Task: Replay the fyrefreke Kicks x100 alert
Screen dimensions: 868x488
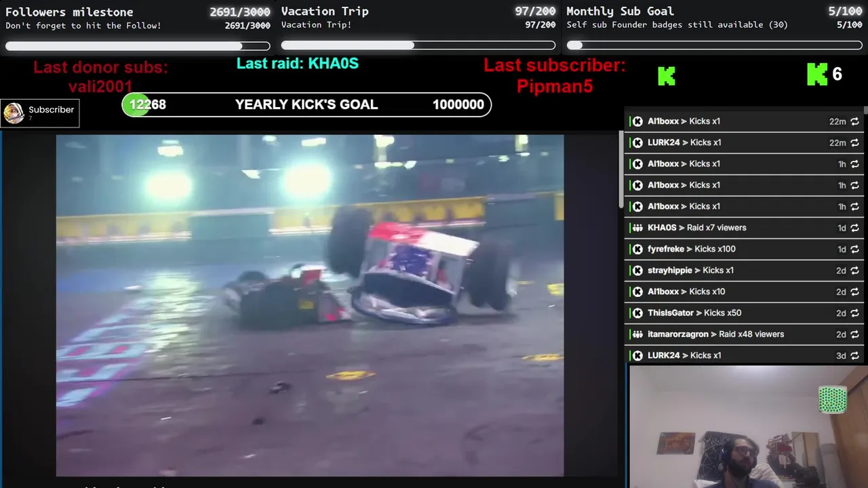Action: [854, 249]
